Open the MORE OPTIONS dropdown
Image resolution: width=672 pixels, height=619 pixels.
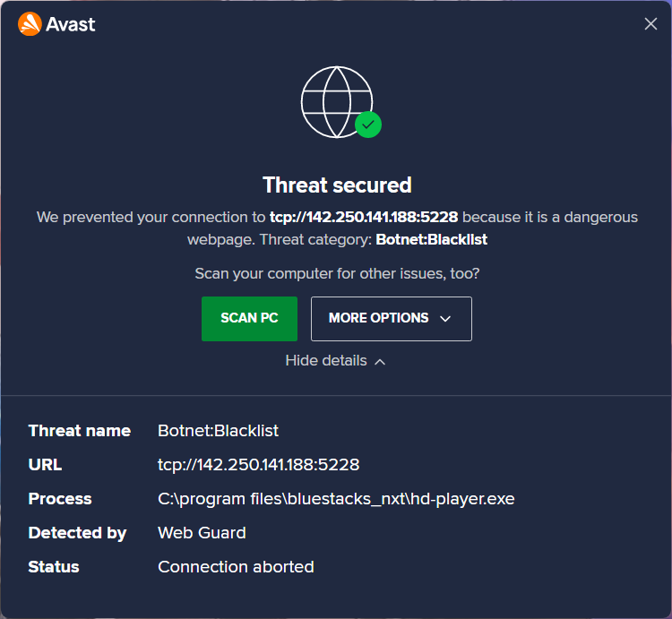pyautogui.click(x=392, y=319)
